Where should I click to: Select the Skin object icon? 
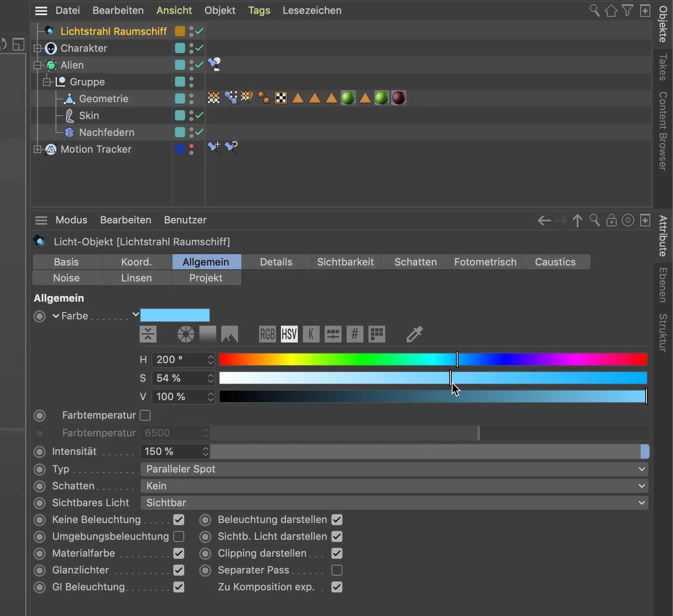coord(69,115)
